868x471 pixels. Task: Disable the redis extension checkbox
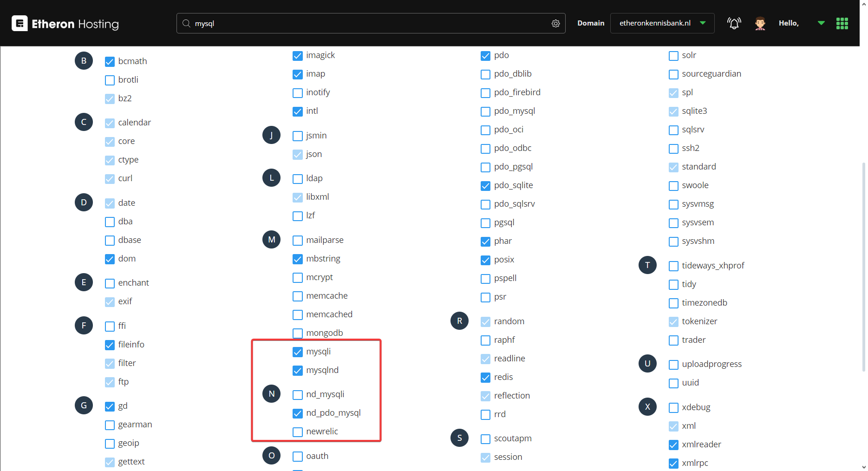tap(485, 378)
